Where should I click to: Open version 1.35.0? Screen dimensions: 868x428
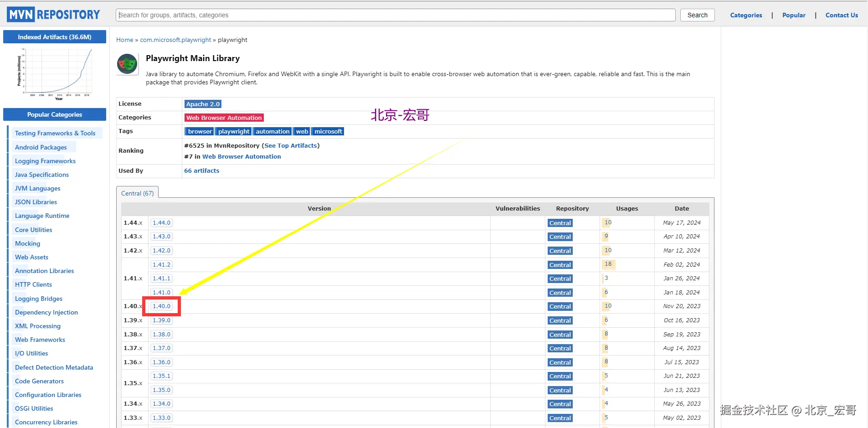[161, 390]
